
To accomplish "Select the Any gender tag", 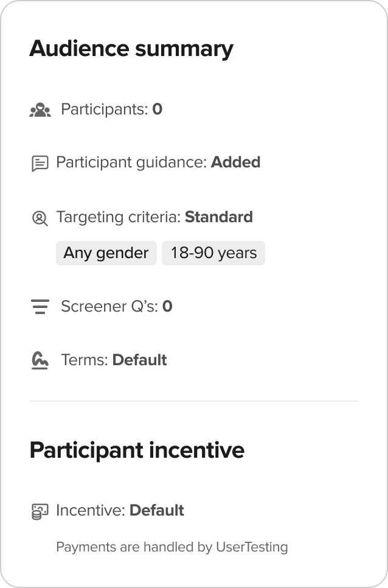I will [106, 253].
